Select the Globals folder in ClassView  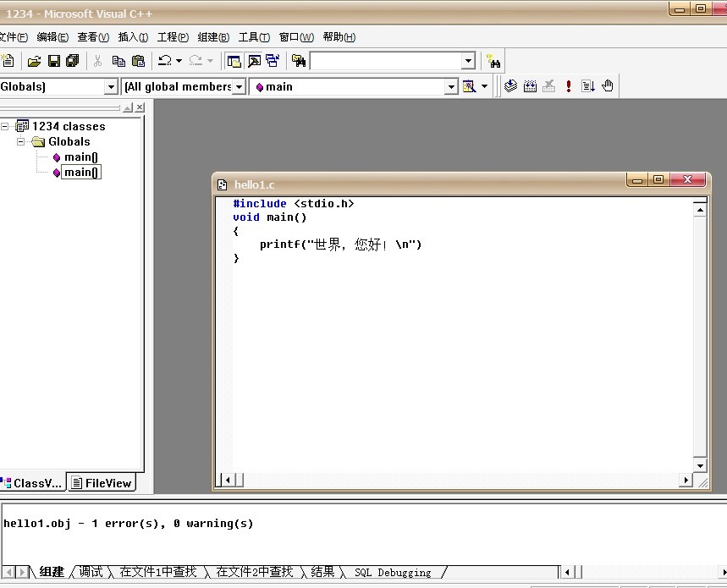pyautogui.click(x=69, y=142)
